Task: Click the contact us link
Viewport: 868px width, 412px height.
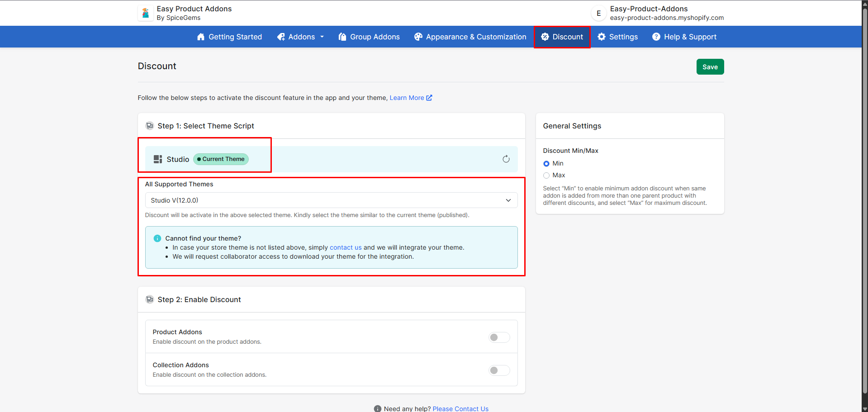Action: click(345, 247)
